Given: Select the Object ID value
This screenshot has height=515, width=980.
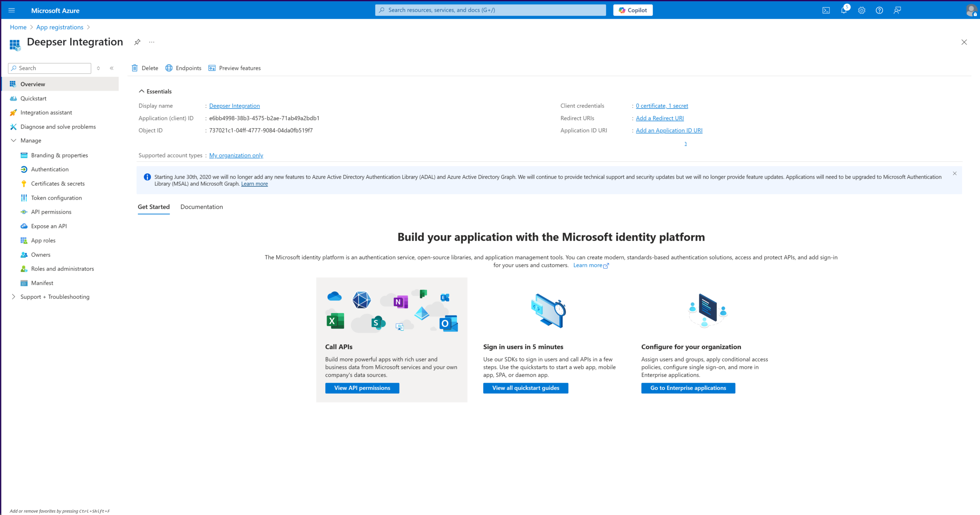Looking at the screenshot, I should [x=261, y=130].
